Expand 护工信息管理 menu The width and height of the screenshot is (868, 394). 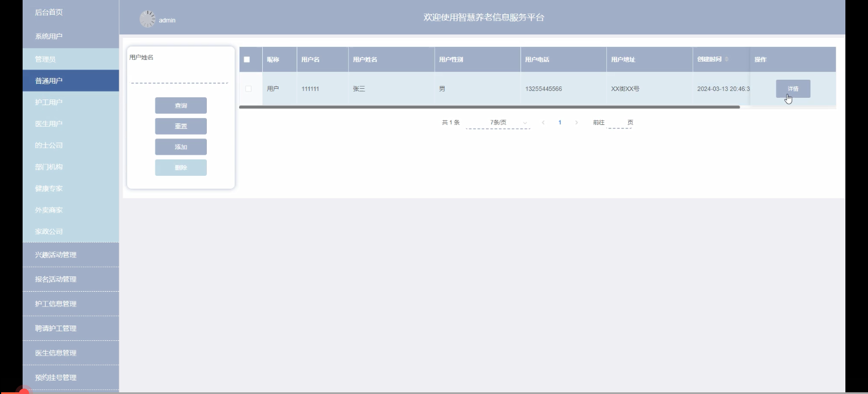coord(71,304)
